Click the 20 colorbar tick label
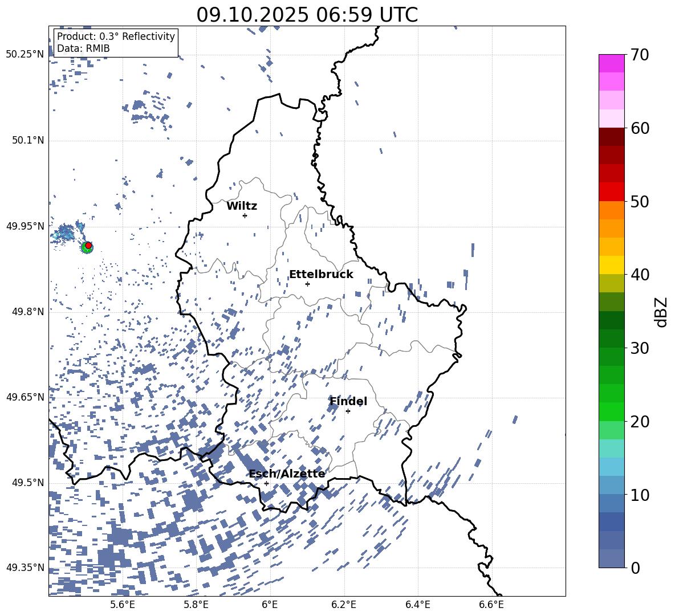This screenshot has width=675, height=616. click(640, 422)
